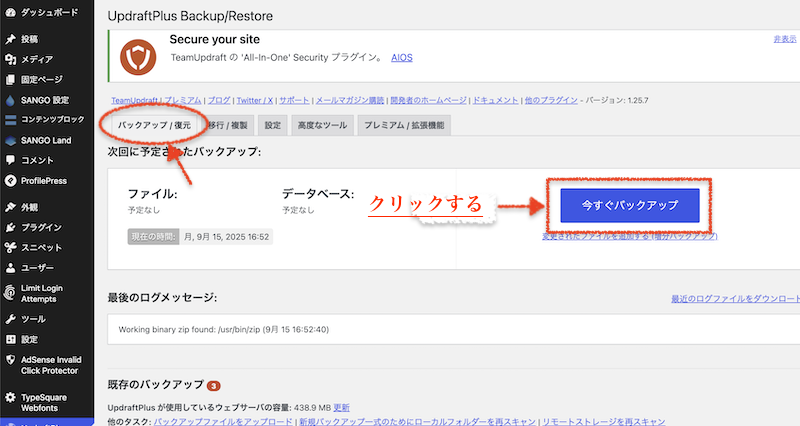Screen dimensions: 800x426
Task: Switch to 高度なツール tab
Action: coord(322,125)
